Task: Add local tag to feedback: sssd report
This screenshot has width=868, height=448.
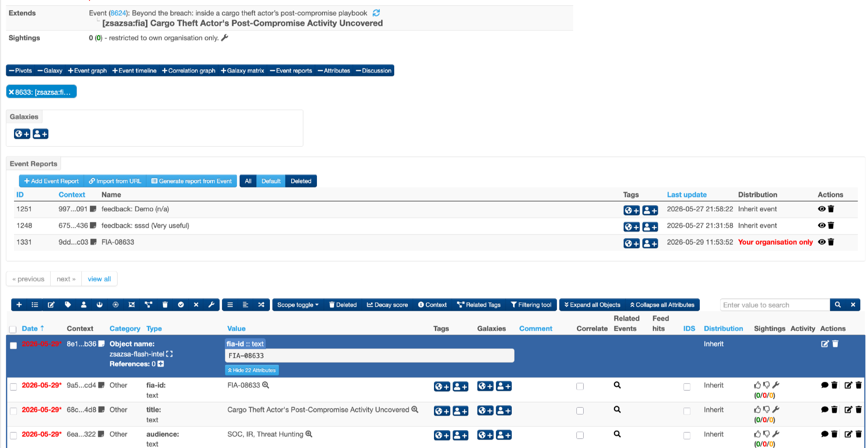Action: 650,227
